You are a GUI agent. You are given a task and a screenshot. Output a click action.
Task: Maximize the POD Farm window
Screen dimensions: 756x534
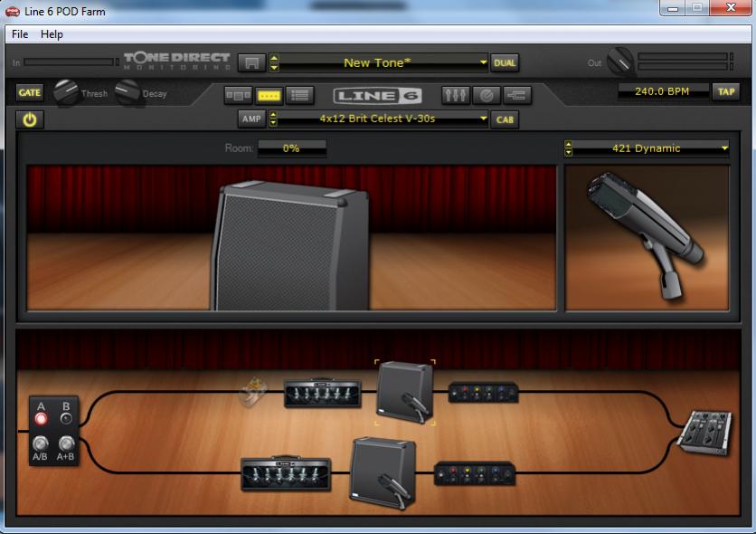point(697,8)
